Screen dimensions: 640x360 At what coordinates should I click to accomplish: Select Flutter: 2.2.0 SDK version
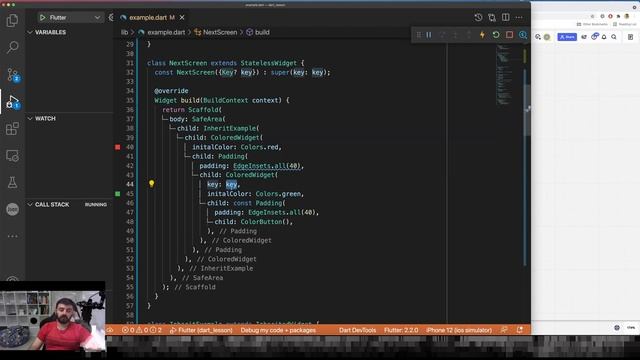pos(401,330)
